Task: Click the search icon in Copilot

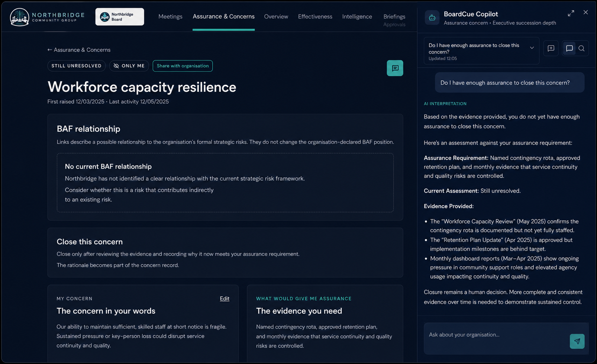Action: point(582,48)
